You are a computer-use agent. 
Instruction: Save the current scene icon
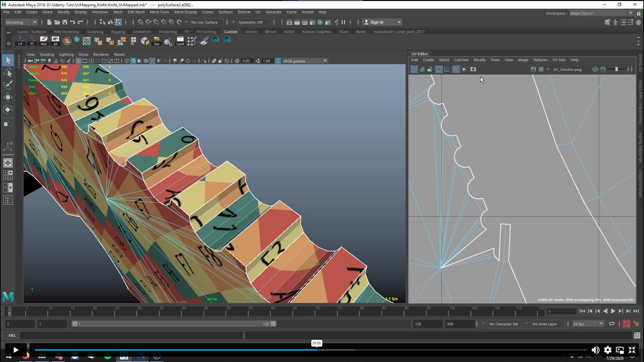(65, 22)
